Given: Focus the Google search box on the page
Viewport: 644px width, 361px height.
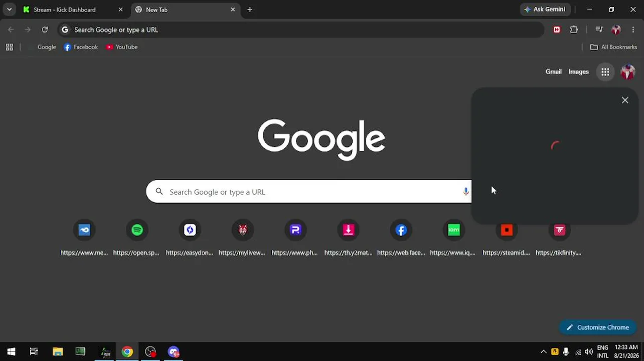Looking at the screenshot, I should click(x=308, y=192).
